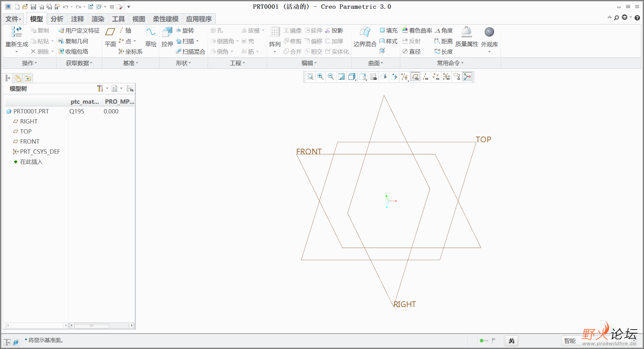This screenshot has width=644, height=349.
Task: Click the Shrinkwrap (收缩包络) tool
Action: [x=73, y=52]
